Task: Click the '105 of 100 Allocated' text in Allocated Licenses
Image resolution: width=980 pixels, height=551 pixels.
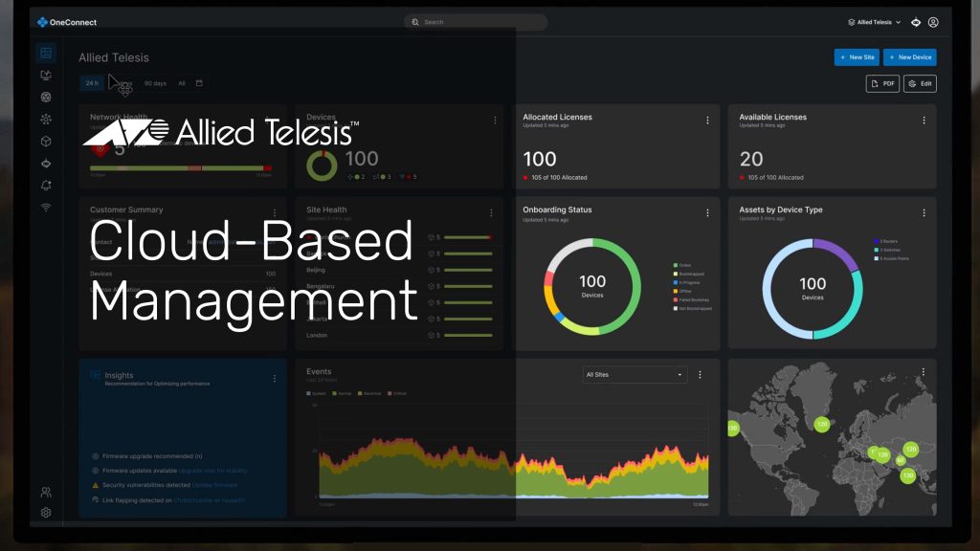Action: (559, 178)
